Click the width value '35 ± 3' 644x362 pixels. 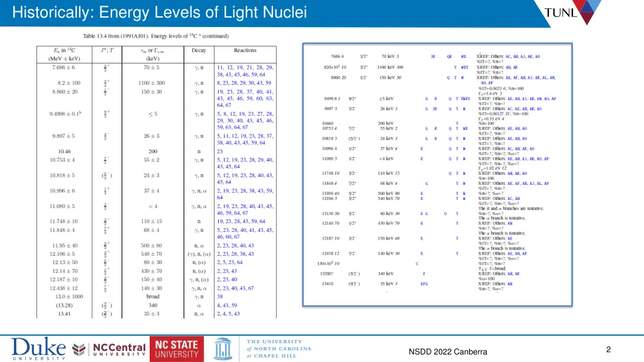point(152,314)
